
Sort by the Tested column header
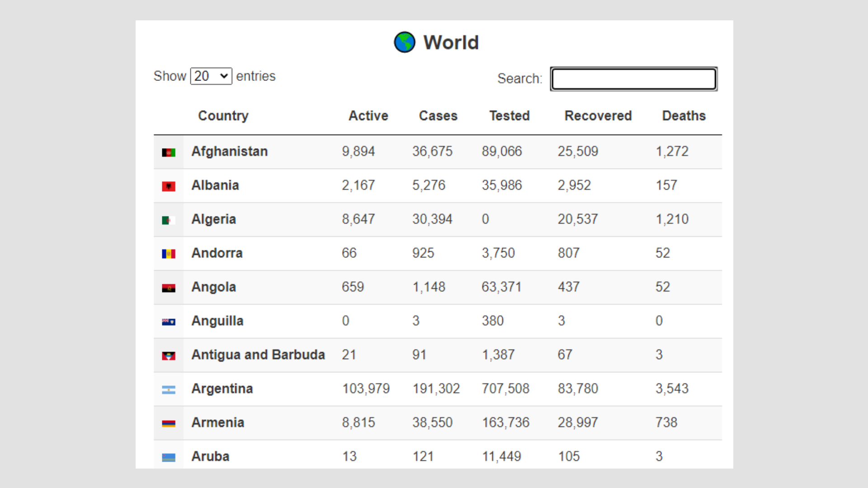pyautogui.click(x=509, y=116)
